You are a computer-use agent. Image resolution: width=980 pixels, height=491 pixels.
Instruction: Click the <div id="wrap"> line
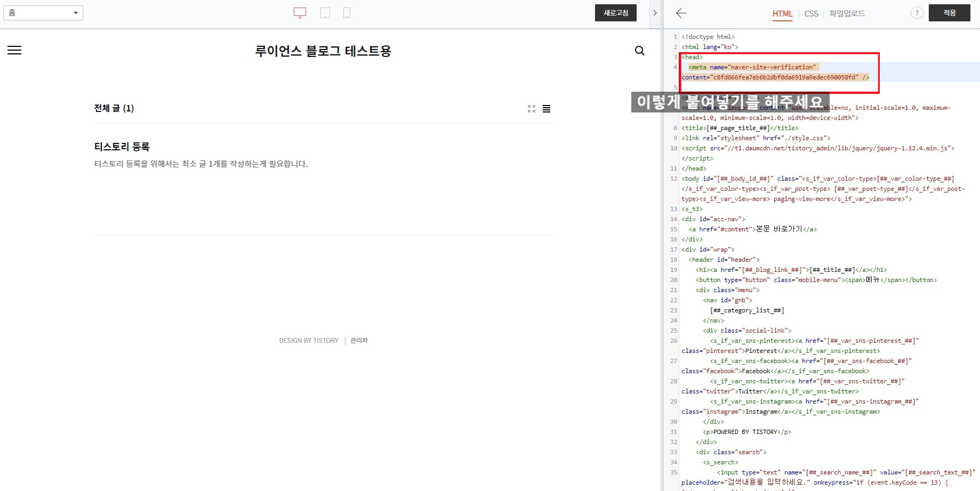coord(708,249)
